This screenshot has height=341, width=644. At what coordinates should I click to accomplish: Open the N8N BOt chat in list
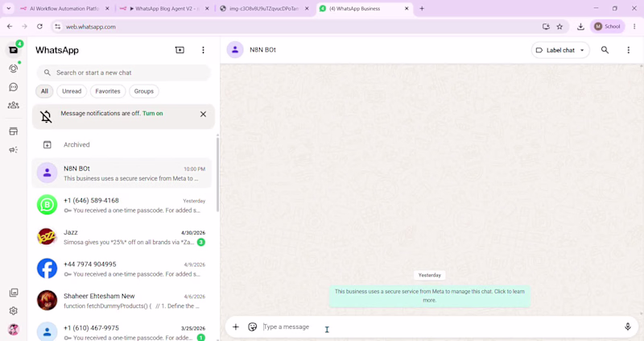(122, 173)
